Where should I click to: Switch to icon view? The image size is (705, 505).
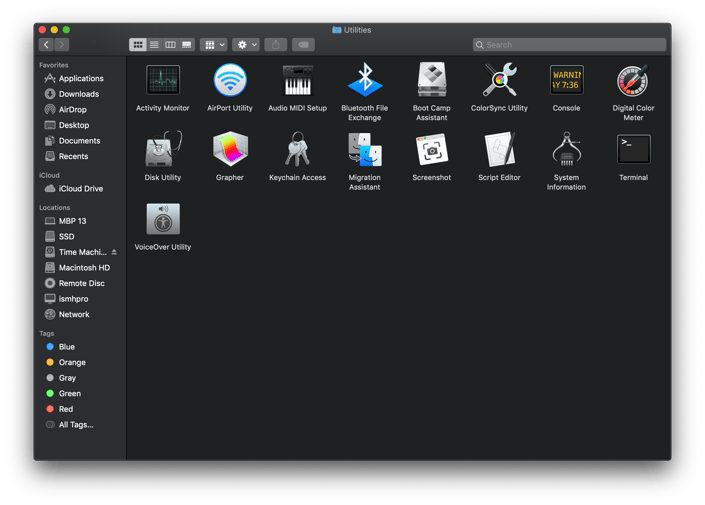pos(138,45)
